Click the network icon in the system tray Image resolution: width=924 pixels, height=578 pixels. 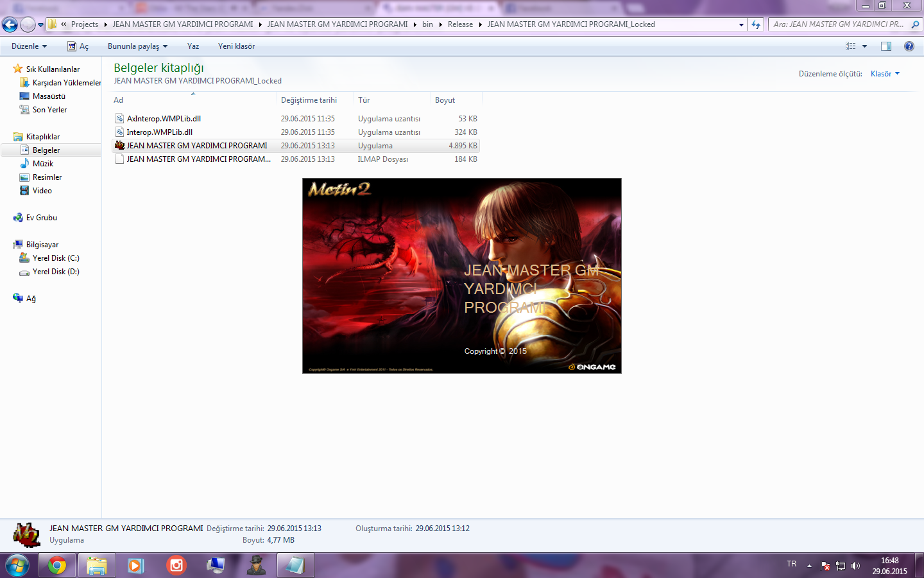click(841, 566)
